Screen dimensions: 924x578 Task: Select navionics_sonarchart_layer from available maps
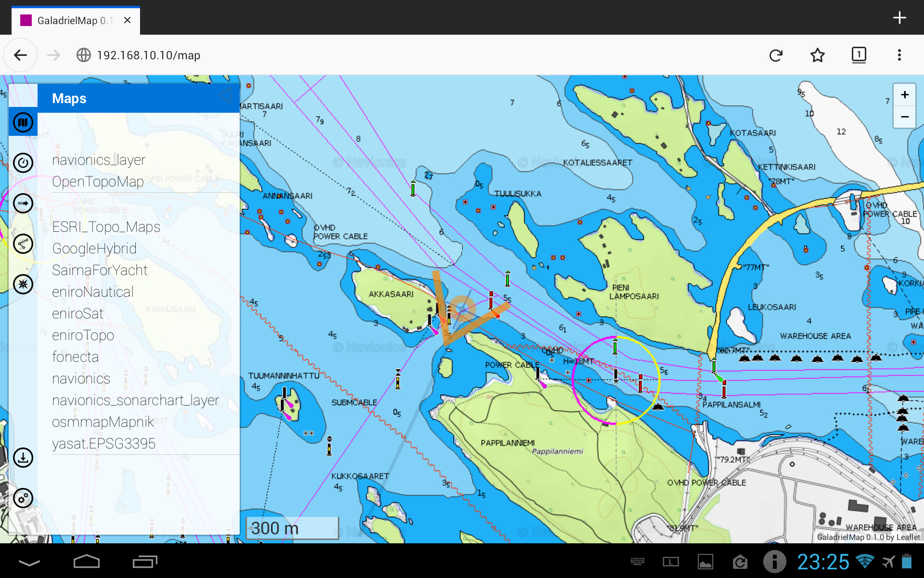pos(136,400)
